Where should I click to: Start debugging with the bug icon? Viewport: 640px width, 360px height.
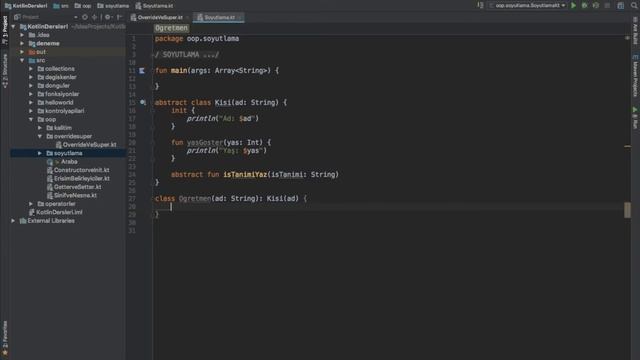pos(584,6)
